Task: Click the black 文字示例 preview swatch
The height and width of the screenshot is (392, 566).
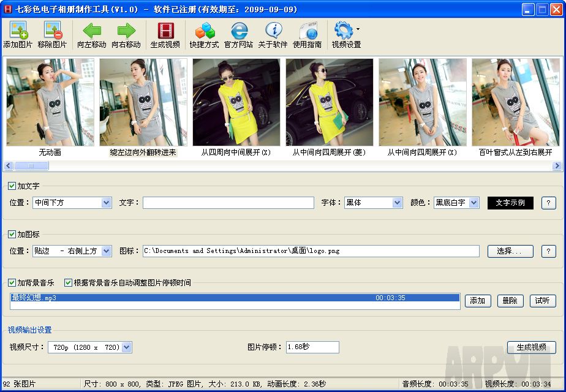Action: pos(510,203)
